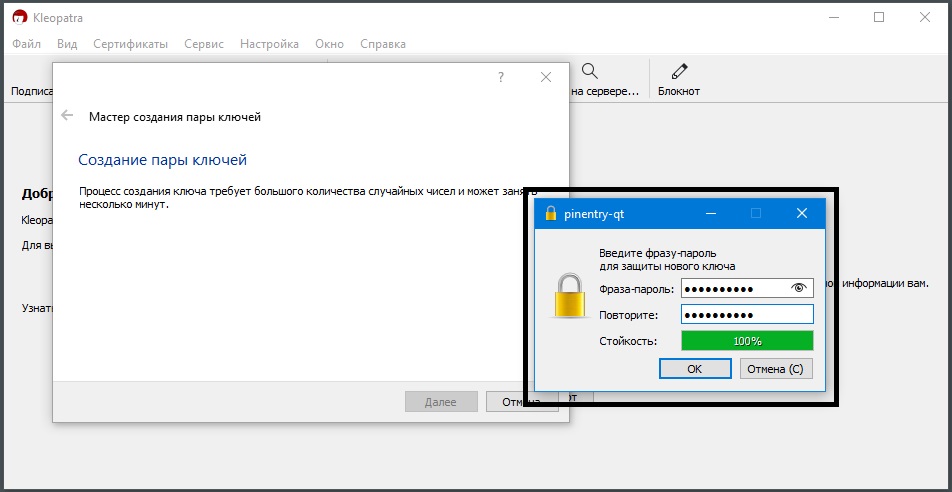Close the key pair wizard dialog
952x492 pixels.
[x=546, y=77]
